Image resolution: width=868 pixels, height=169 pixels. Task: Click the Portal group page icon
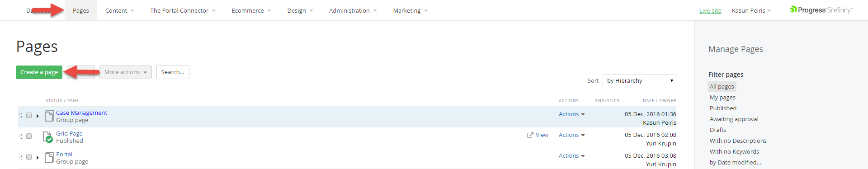click(49, 158)
